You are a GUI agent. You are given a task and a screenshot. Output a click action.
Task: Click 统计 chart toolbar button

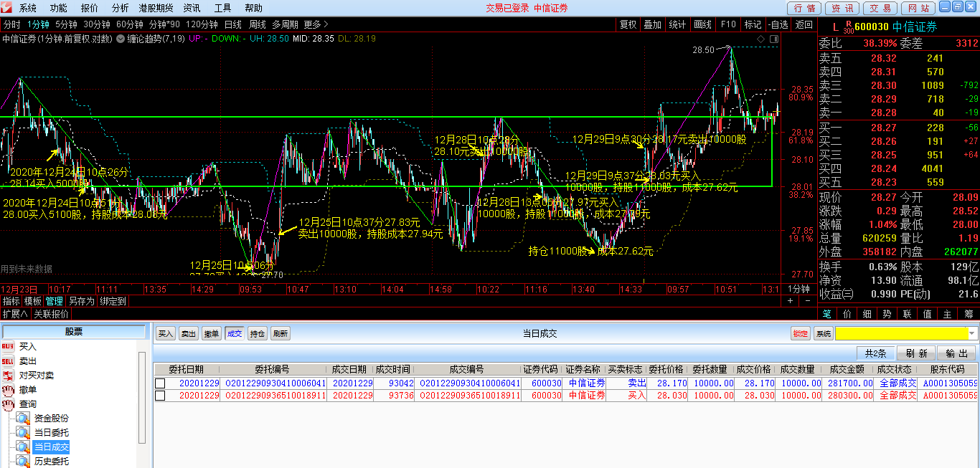[x=677, y=24]
